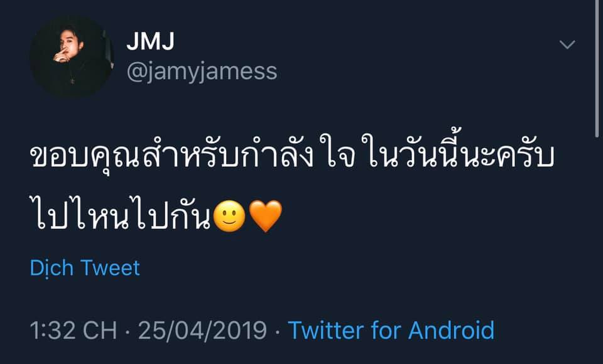
Task: Select the smiling face emoji
Action: [x=229, y=217]
